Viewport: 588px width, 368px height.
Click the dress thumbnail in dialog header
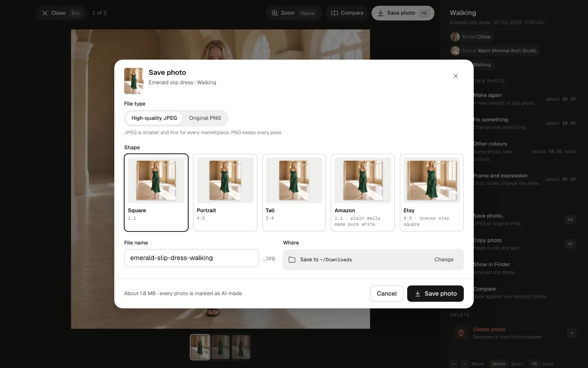pyautogui.click(x=134, y=81)
